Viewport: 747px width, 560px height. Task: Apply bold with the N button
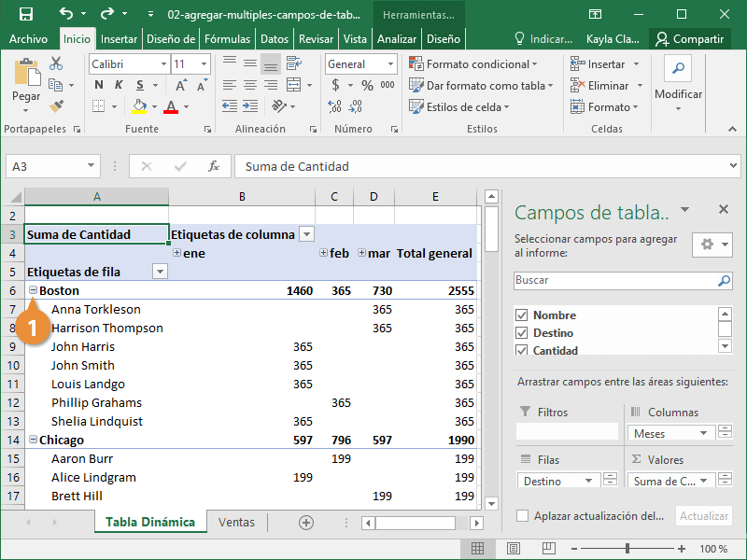tap(99, 85)
